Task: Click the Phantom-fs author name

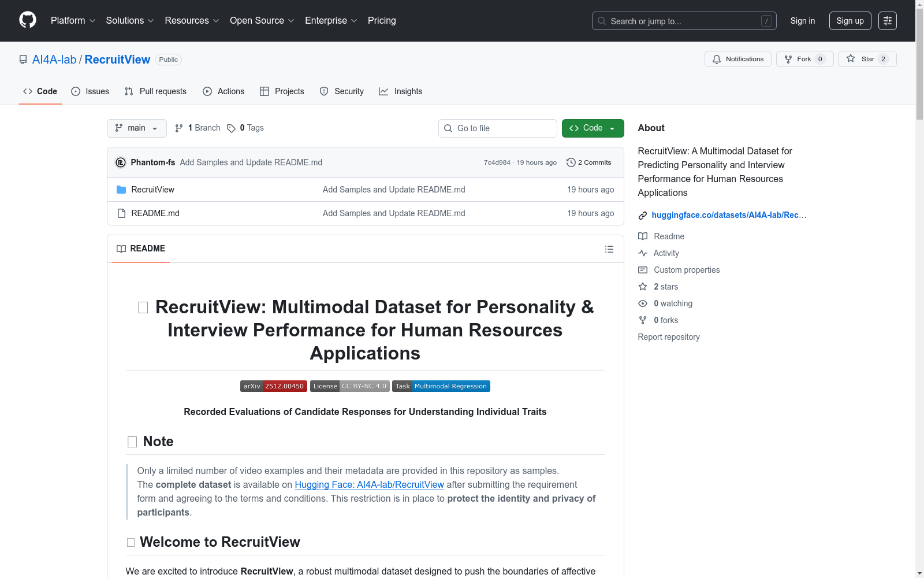Action: coord(153,162)
